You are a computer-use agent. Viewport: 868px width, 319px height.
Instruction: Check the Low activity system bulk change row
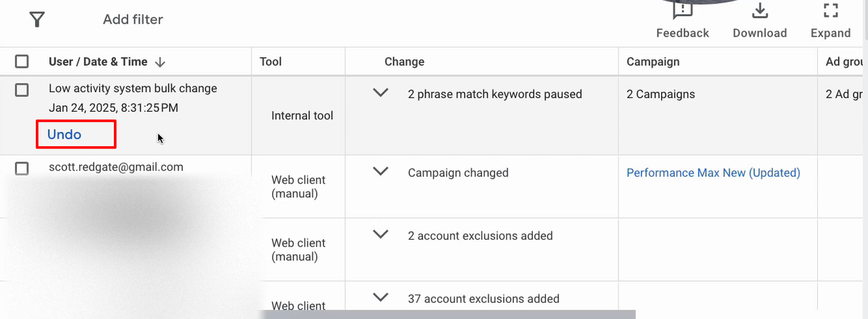22,89
